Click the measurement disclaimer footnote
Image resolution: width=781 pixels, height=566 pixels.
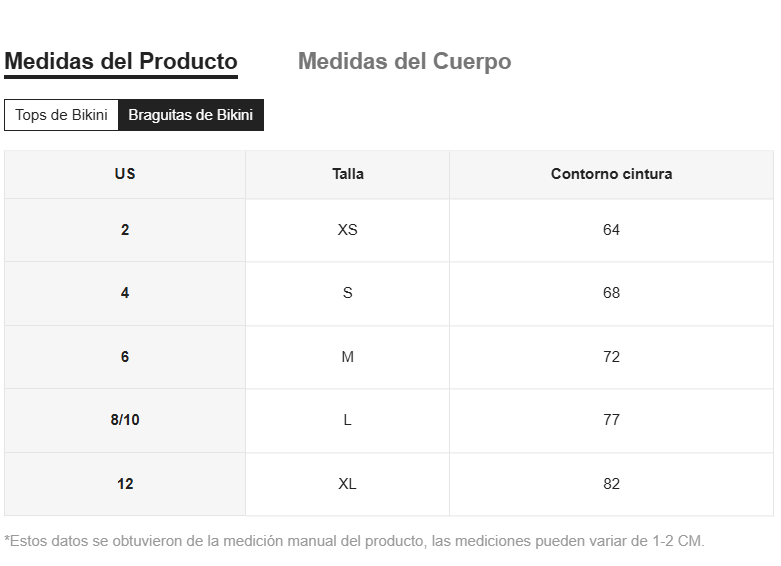tap(354, 541)
